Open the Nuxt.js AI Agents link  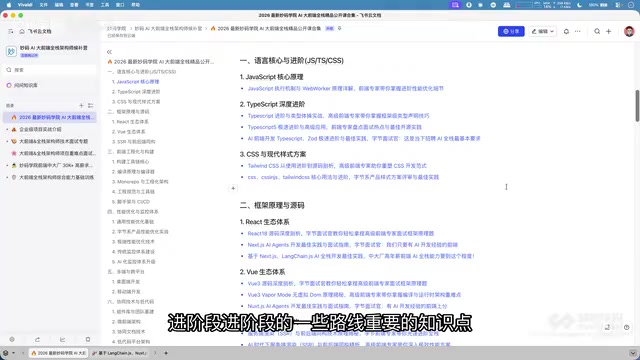[x=347, y=306]
